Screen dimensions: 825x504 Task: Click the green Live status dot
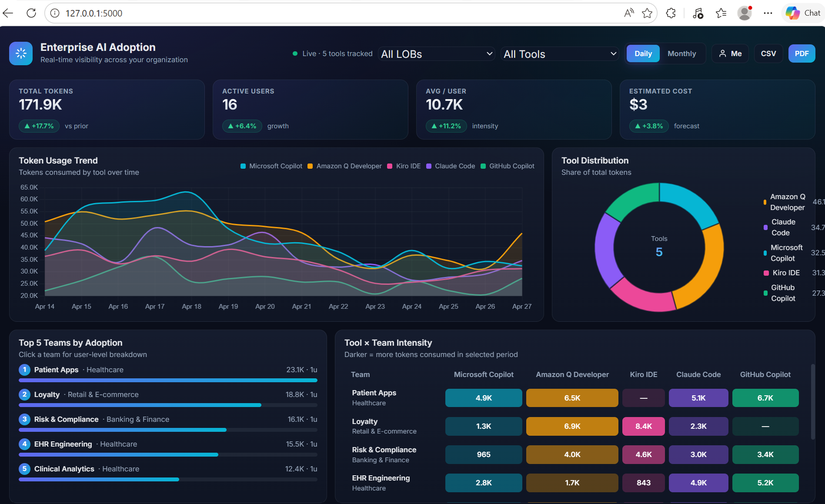[x=295, y=53]
